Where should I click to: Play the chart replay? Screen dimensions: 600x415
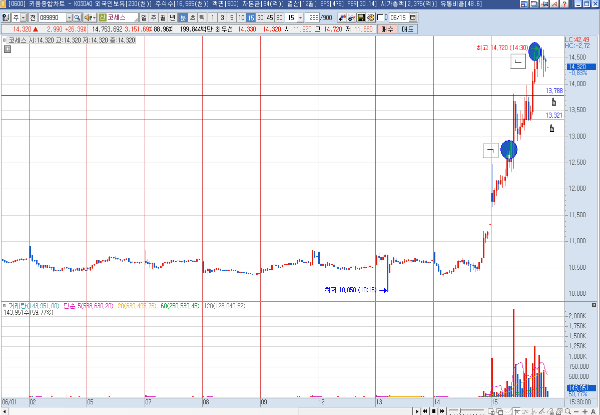coord(417,411)
